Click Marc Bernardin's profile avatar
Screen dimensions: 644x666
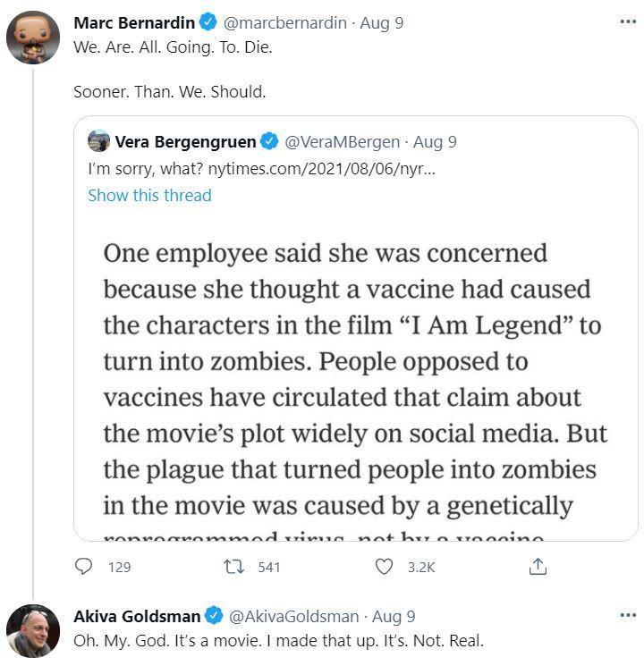33,38
